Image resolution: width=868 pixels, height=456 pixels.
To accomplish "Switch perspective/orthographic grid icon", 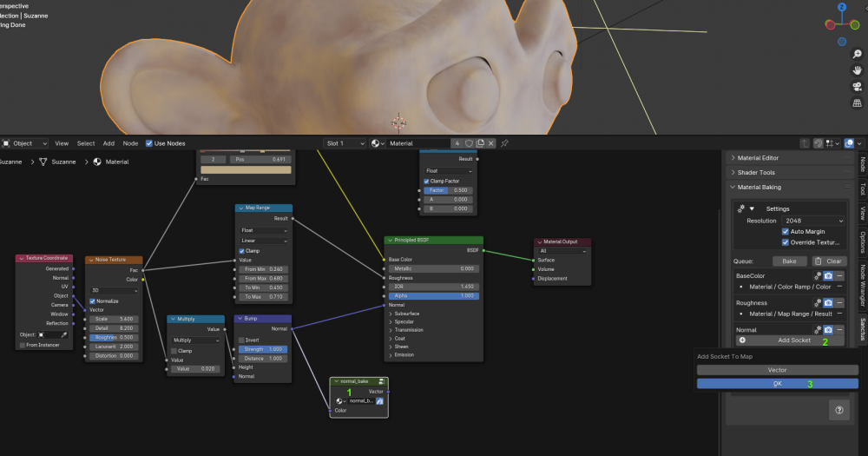I will [x=857, y=103].
